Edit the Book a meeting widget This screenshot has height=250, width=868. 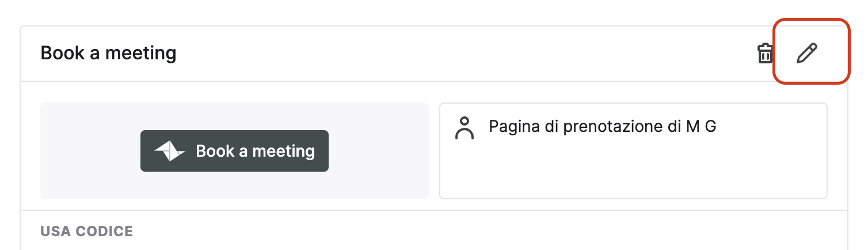pyautogui.click(x=806, y=54)
